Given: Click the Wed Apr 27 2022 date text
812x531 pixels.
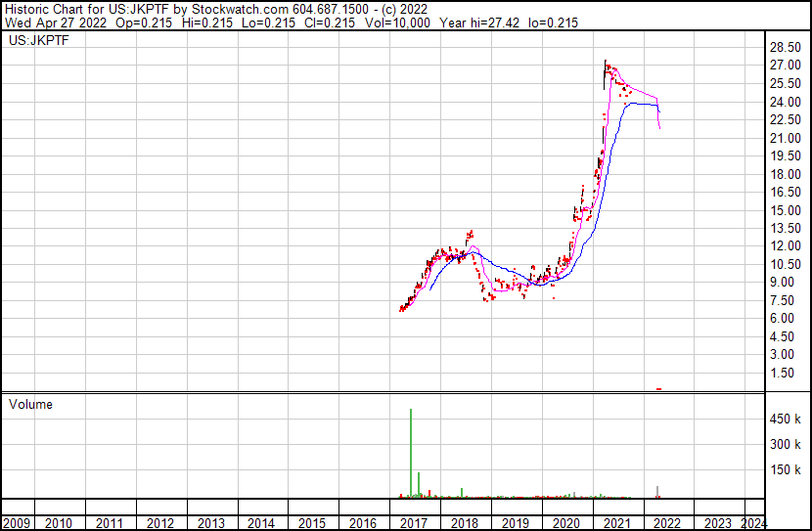Looking at the screenshot, I should click(56, 22).
